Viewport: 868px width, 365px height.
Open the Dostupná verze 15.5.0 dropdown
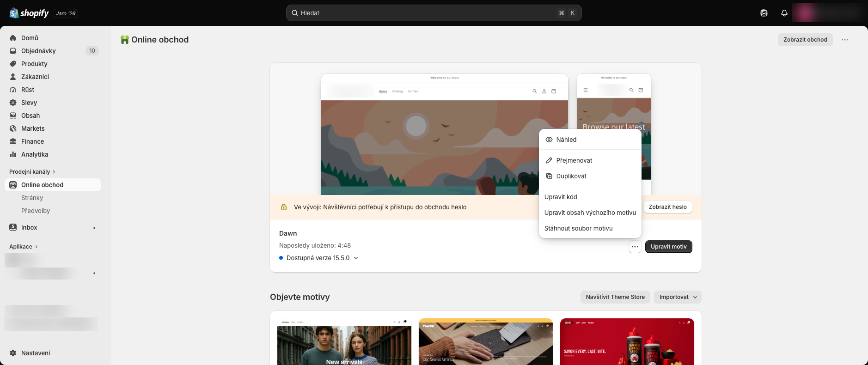[319, 258]
